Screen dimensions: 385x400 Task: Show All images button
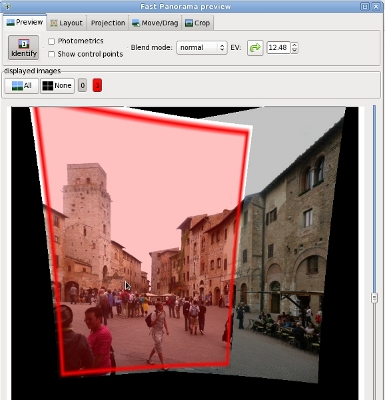[22, 86]
